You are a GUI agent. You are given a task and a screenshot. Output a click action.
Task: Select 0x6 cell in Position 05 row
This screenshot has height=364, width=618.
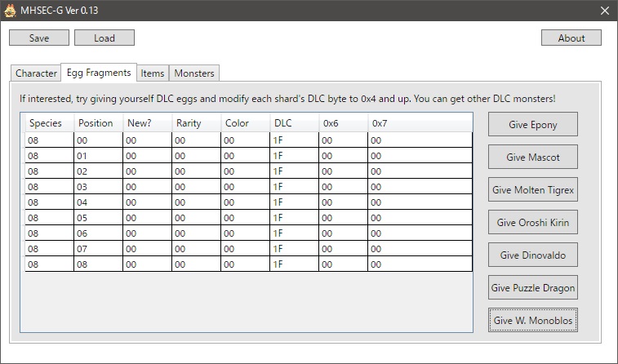coord(344,218)
